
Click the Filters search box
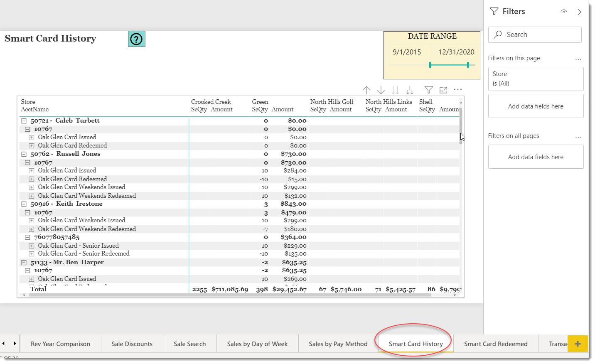click(534, 34)
